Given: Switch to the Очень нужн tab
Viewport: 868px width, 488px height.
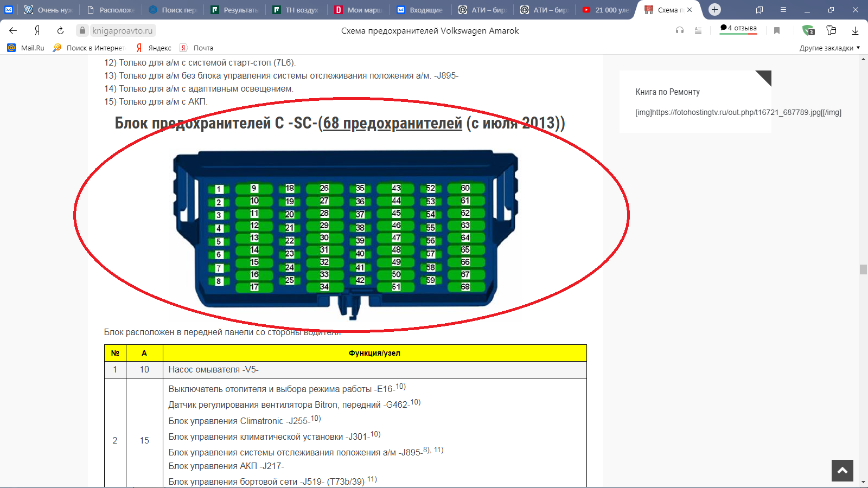Looking at the screenshot, I should click(x=48, y=10).
